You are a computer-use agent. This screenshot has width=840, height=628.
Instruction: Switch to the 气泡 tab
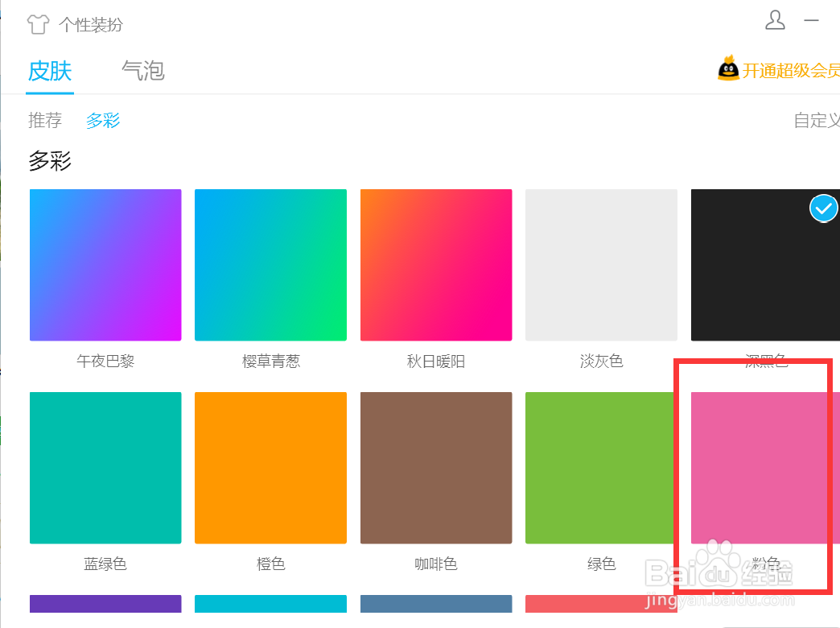142,71
